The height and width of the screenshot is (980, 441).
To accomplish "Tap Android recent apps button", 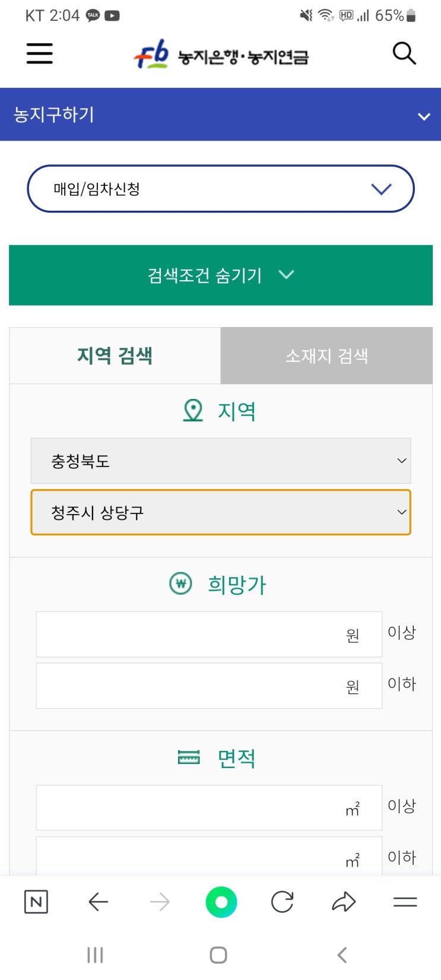I will 95,954.
